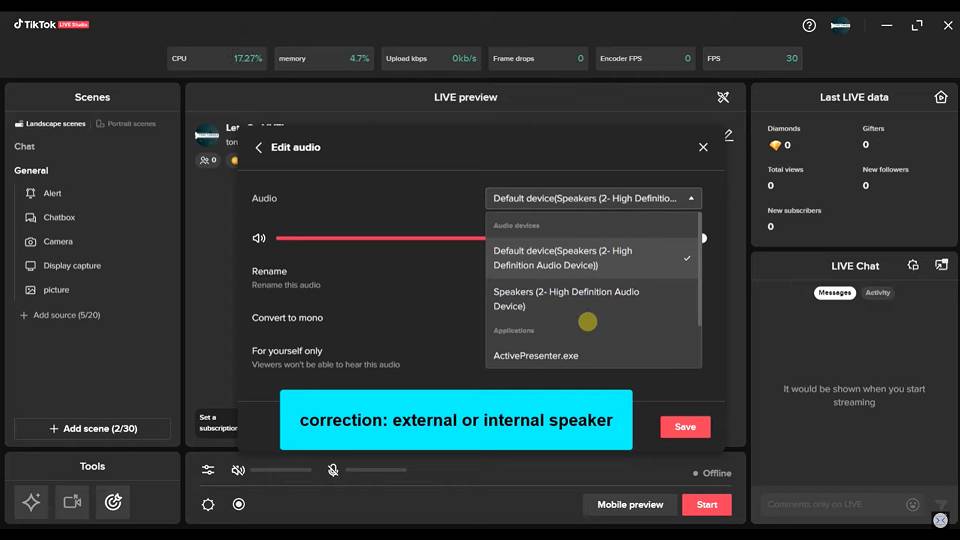960x540 pixels.
Task: Click the Frame drops stat
Action: [538, 59]
